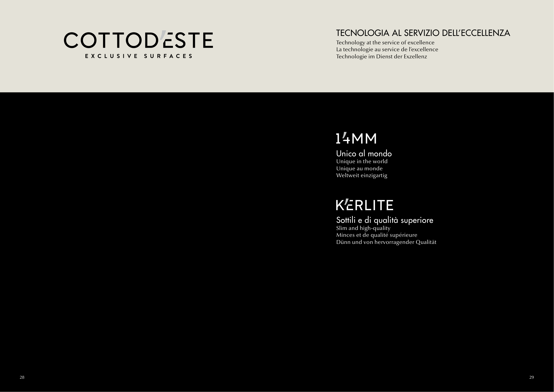Screen dimensions: 554x392
Task: Click 'Sottili e di qualità superiore' subheading
Action: (385, 220)
